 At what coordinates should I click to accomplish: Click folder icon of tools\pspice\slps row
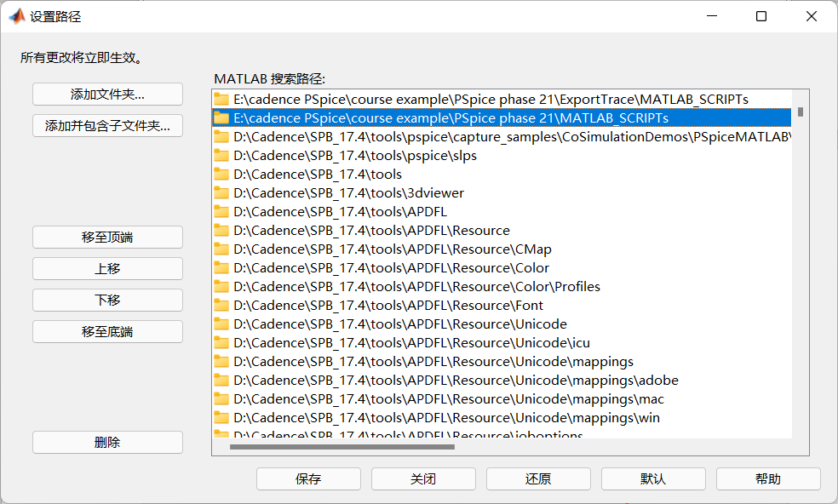[x=221, y=155]
